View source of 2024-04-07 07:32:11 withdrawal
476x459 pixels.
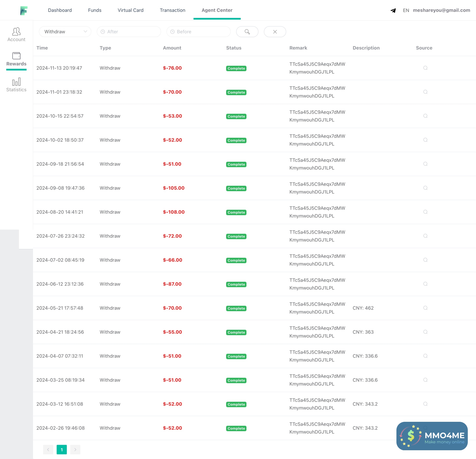tap(425, 356)
